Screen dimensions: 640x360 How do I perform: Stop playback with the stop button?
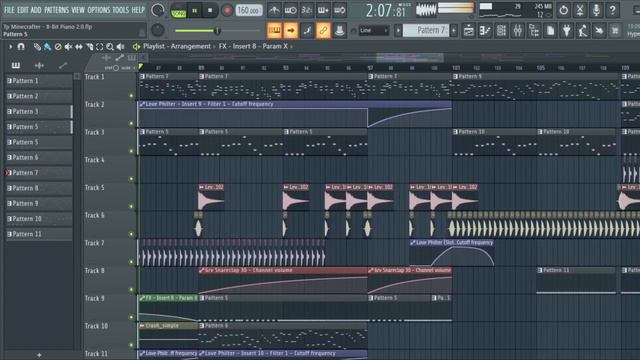(210, 11)
